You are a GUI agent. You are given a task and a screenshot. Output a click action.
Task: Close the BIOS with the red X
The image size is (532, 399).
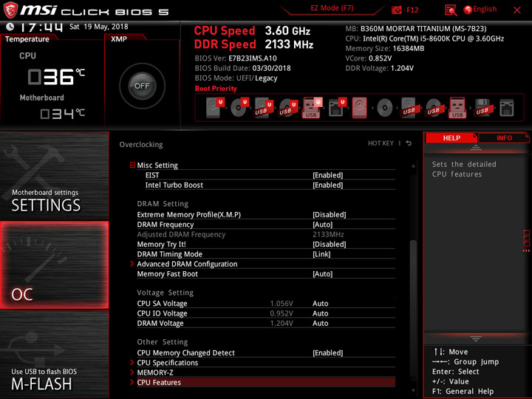[x=517, y=10]
